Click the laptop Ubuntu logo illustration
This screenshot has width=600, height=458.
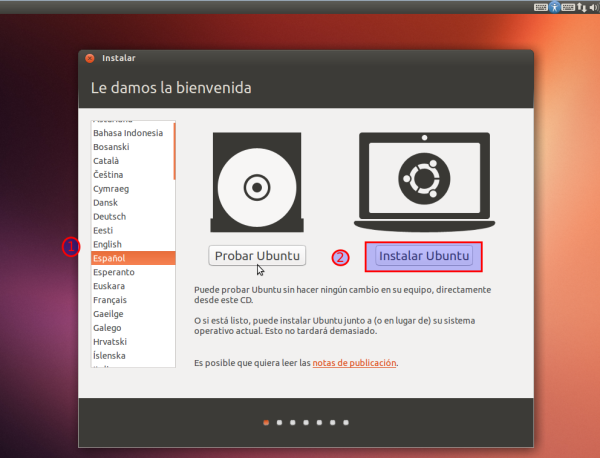[424, 182]
